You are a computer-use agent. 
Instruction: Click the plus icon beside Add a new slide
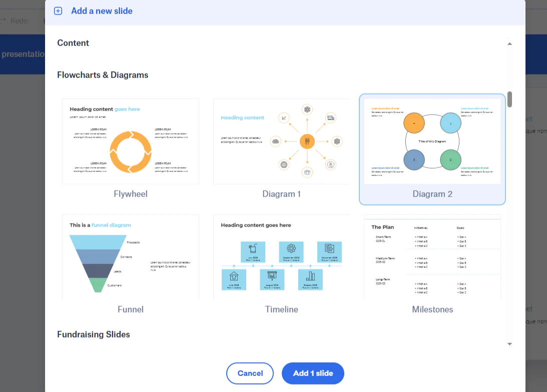coord(58,11)
